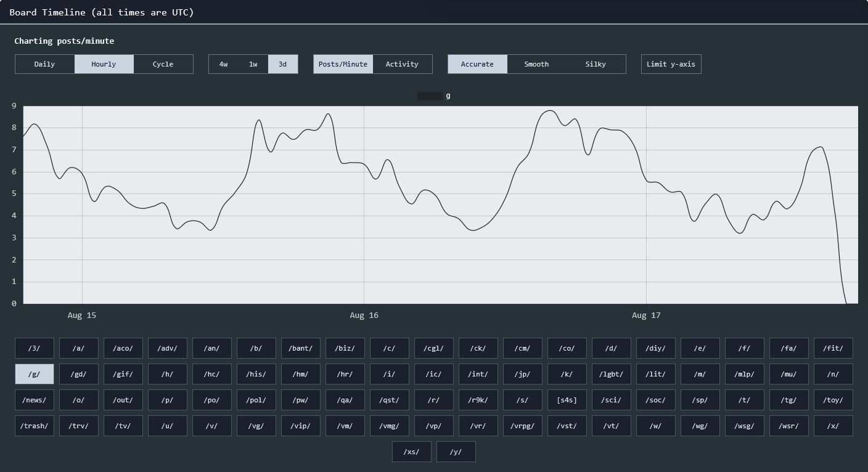This screenshot has height=472, width=868.
Task: Select the /y/ board
Action: coord(456,452)
